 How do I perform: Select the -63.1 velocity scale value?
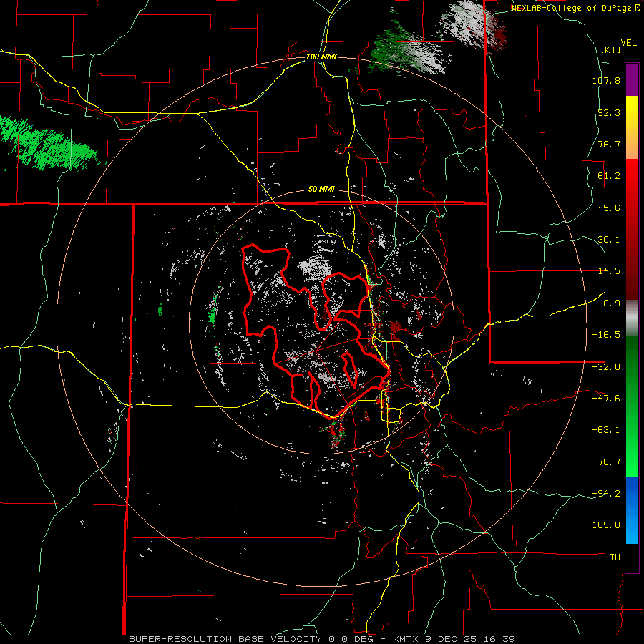pyautogui.click(x=606, y=430)
